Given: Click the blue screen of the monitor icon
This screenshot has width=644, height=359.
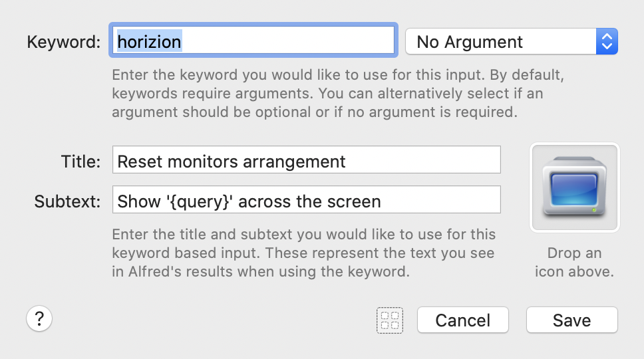Looking at the screenshot, I should tap(574, 189).
